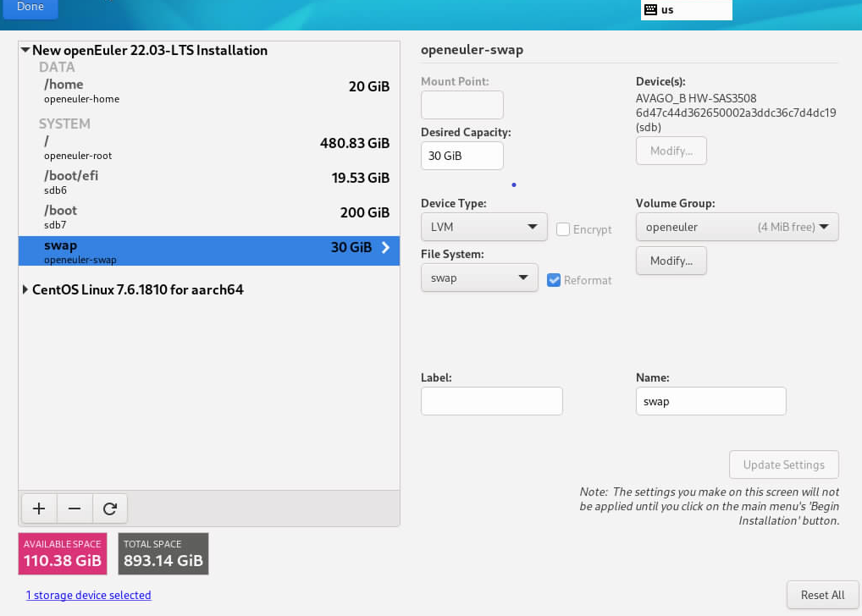Click the Mount Point input field

(x=462, y=105)
